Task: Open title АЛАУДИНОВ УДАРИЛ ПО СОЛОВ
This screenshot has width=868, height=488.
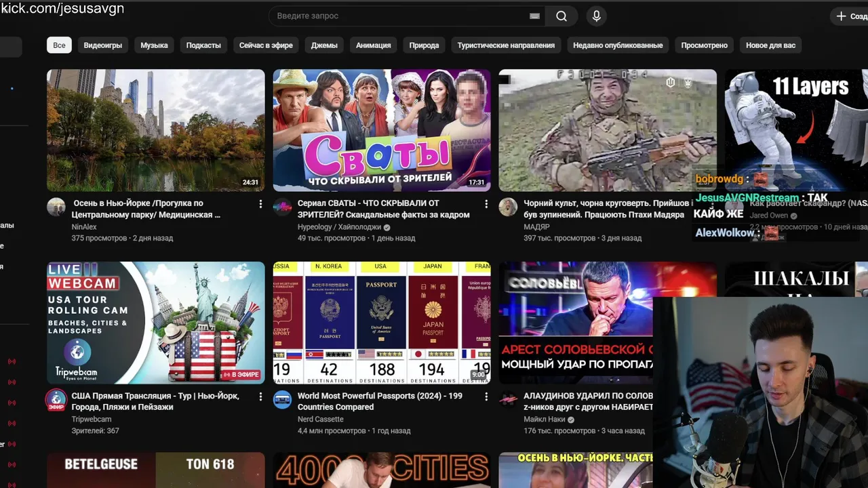Action: click(588, 401)
